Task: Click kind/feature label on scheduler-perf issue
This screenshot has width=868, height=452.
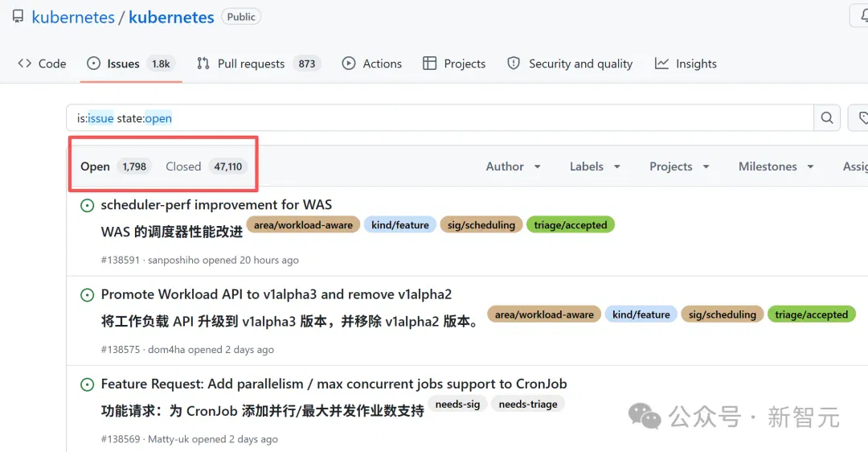Action: tap(400, 225)
